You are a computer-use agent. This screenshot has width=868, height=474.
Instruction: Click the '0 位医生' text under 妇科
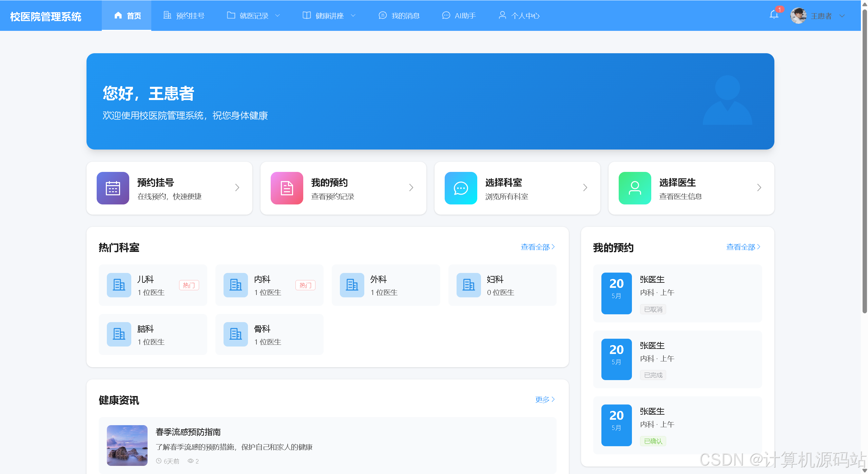point(501,292)
